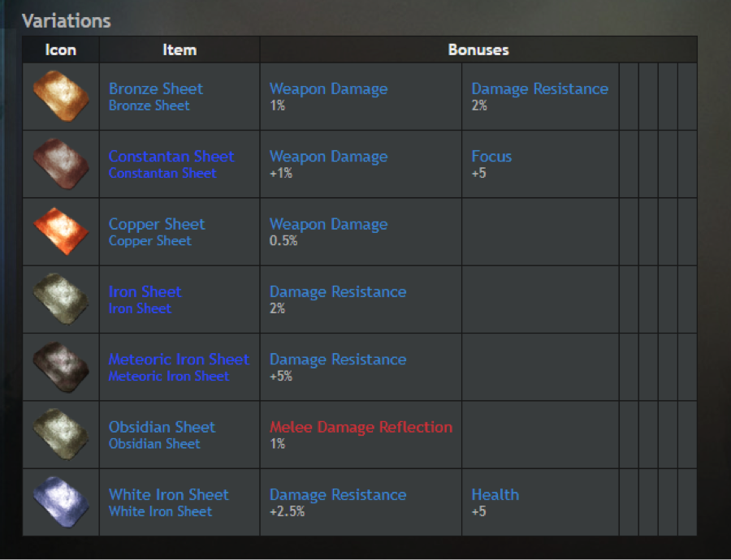
Task: Open Damage Resistance link in Bronze Sheet row
Action: click(540, 88)
